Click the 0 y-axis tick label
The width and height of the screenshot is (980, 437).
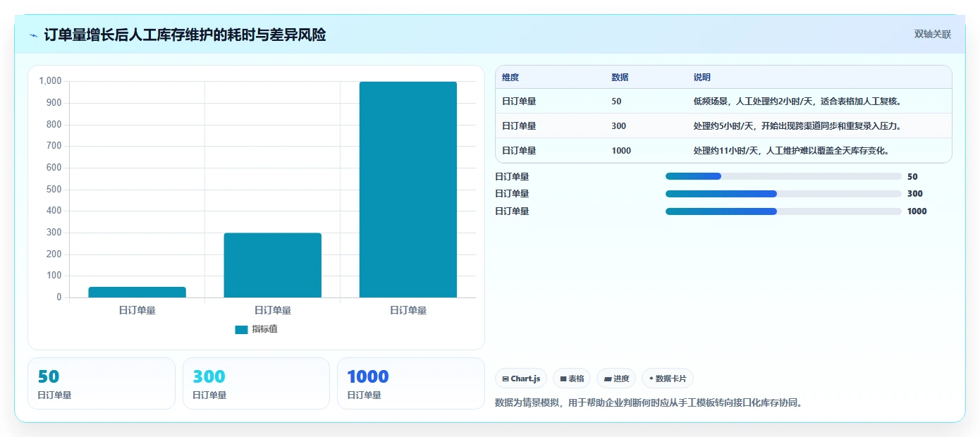[59, 297]
